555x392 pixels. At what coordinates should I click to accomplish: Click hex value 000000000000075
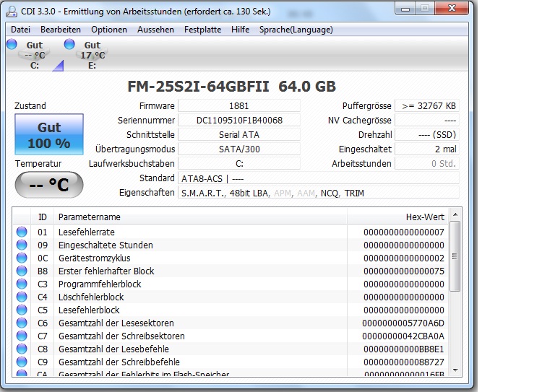point(403,271)
